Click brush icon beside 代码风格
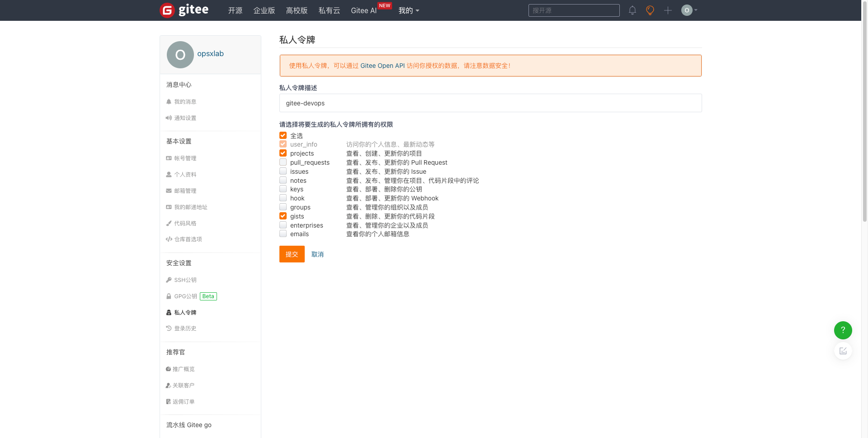This screenshot has height=438, width=868. [169, 224]
